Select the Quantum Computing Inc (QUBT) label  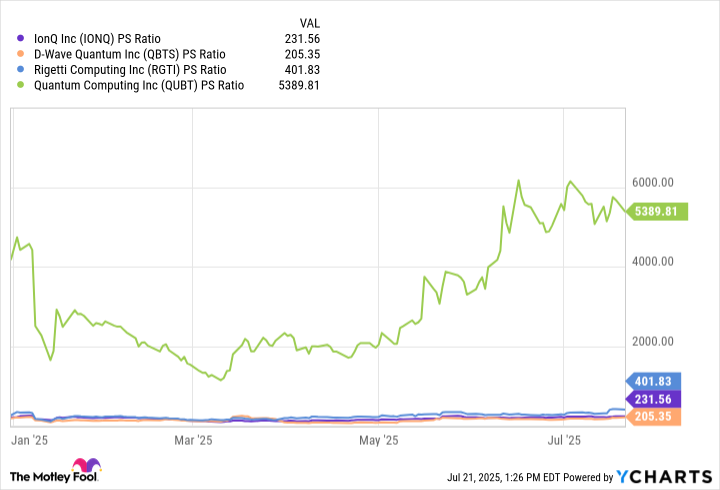137,86
